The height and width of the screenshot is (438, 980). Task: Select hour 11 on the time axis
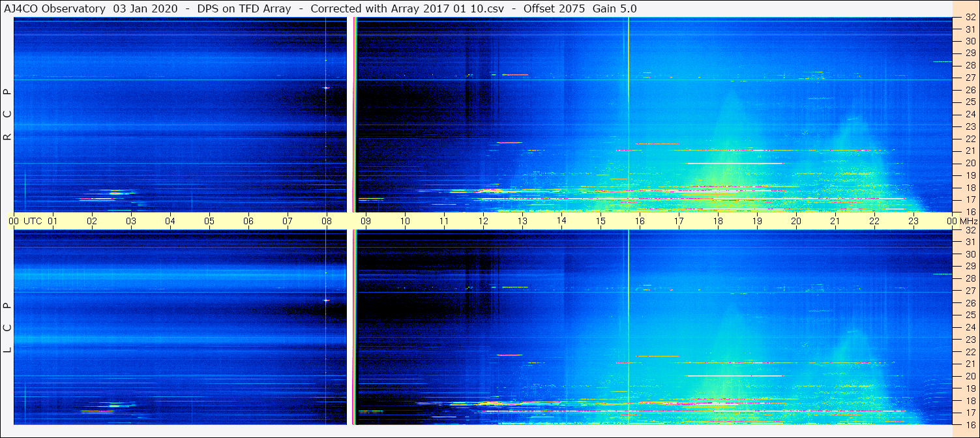coord(444,221)
